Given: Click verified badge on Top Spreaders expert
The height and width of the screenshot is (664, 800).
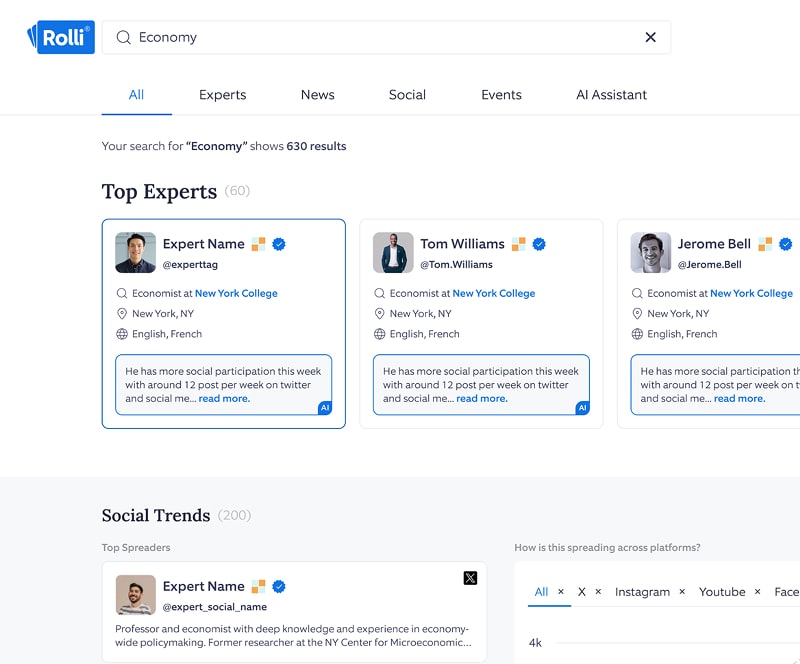Looking at the screenshot, I should click(280, 587).
